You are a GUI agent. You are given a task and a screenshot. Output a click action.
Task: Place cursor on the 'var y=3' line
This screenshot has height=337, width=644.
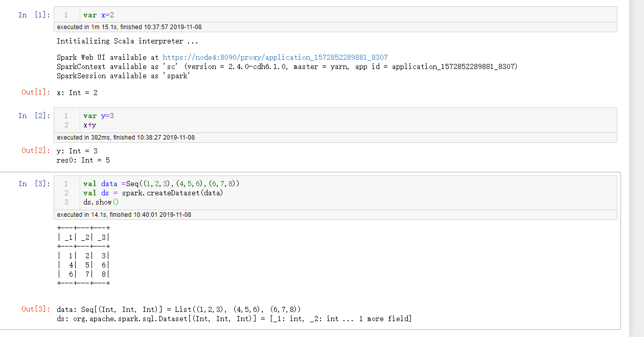click(99, 116)
